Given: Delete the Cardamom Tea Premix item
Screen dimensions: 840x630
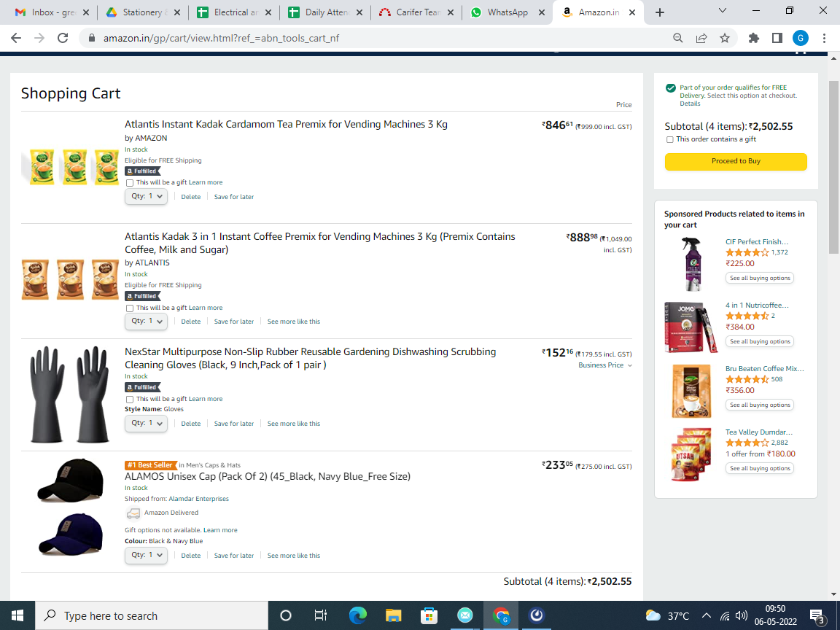Looking at the screenshot, I should coord(191,197).
